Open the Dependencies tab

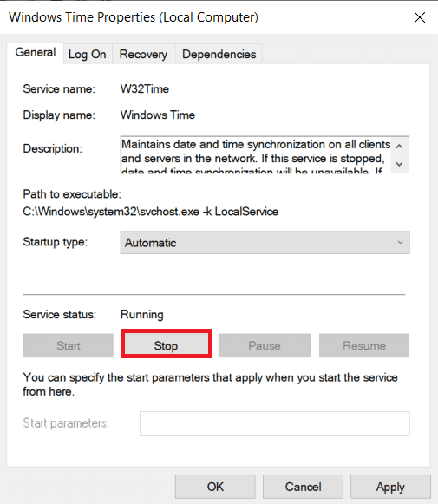point(219,55)
